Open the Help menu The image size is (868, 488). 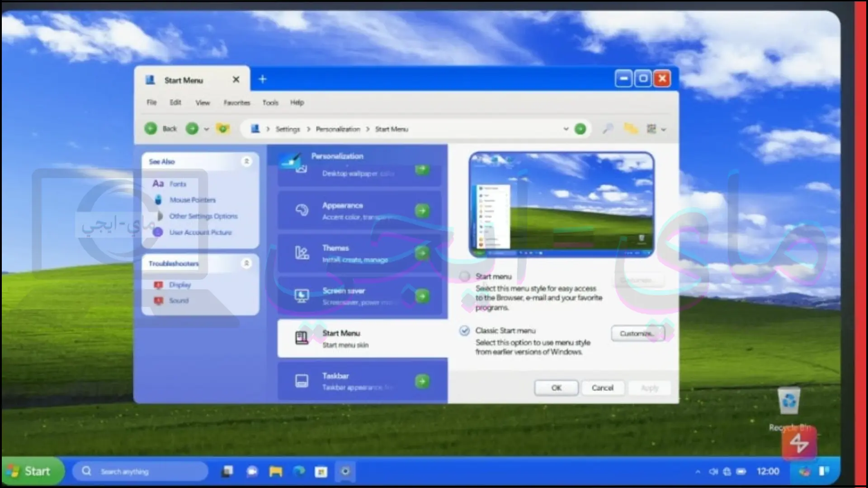pyautogui.click(x=297, y=103)
